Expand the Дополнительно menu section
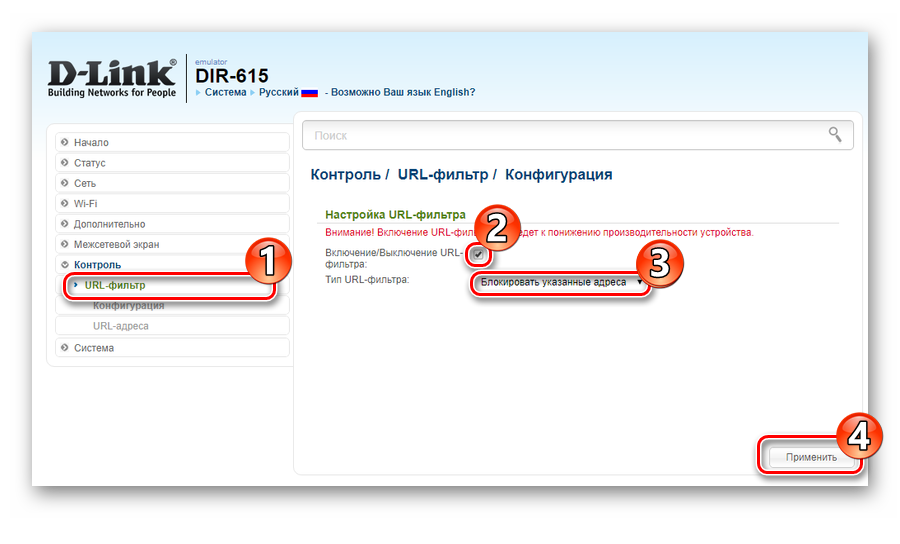Image resolution: width=900 pixels, height=544 pixels. click(x=172, y=224)
